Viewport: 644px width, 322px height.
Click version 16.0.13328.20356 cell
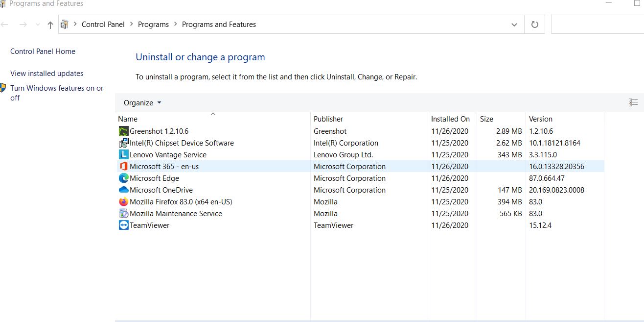(x=556, y=166)
